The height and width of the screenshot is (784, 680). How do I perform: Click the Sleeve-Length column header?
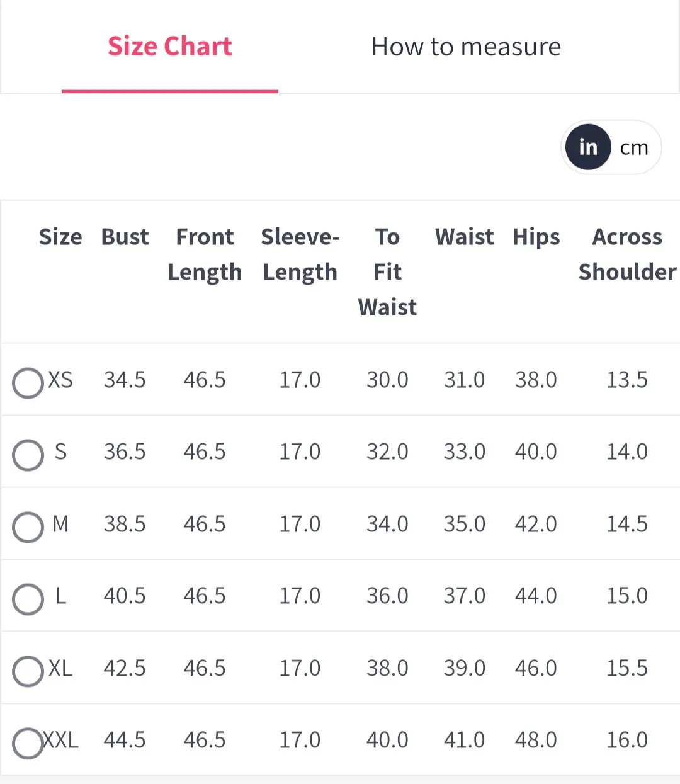[x=300, y=254]
